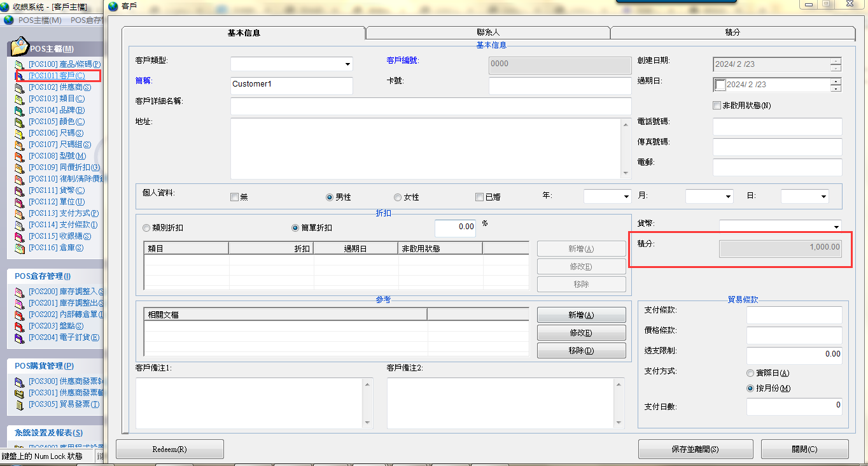Viewport: 868px width, 466px height.
Task: Expand the 貨幣 currency dropdown
Action: click(836, 227)
